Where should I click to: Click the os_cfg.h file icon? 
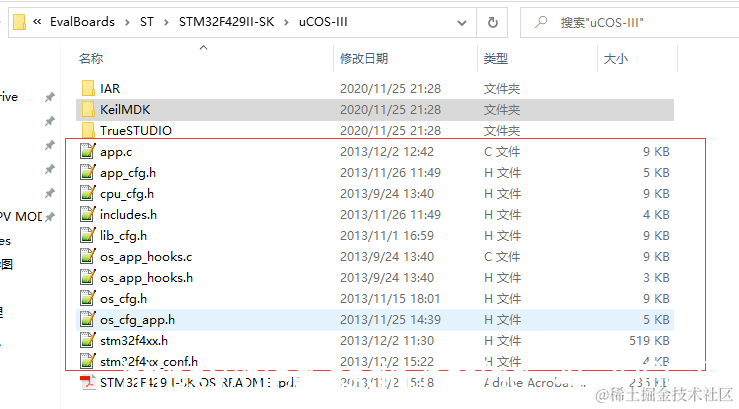[x=88, y=299]
